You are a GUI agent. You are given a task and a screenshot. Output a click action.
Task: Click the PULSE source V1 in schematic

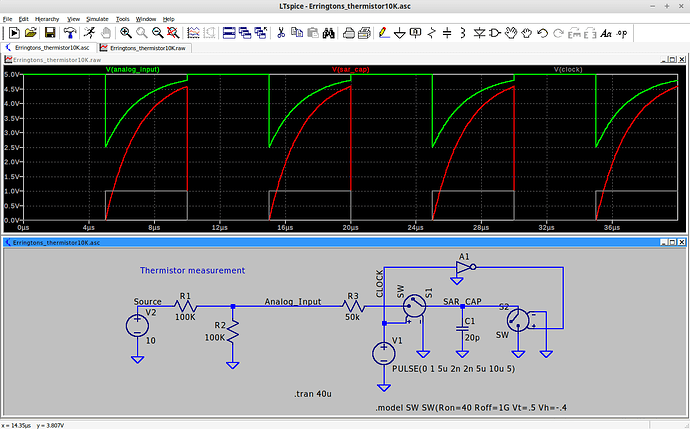[383, 353]
